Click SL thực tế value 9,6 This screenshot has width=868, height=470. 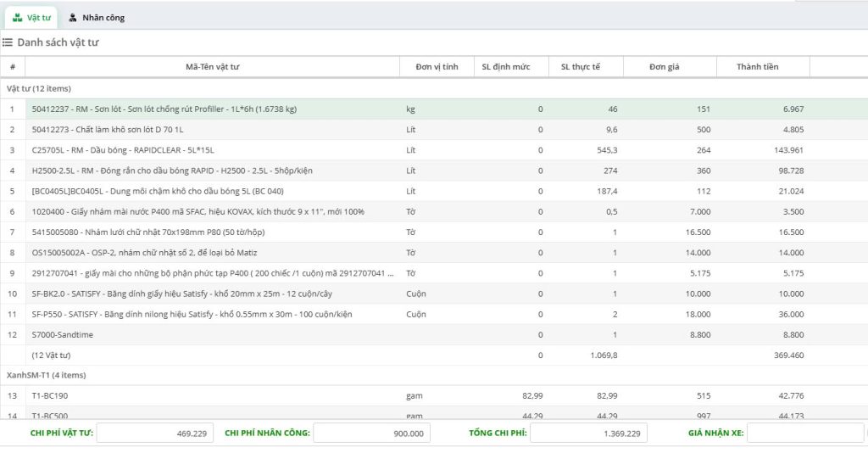612,130
